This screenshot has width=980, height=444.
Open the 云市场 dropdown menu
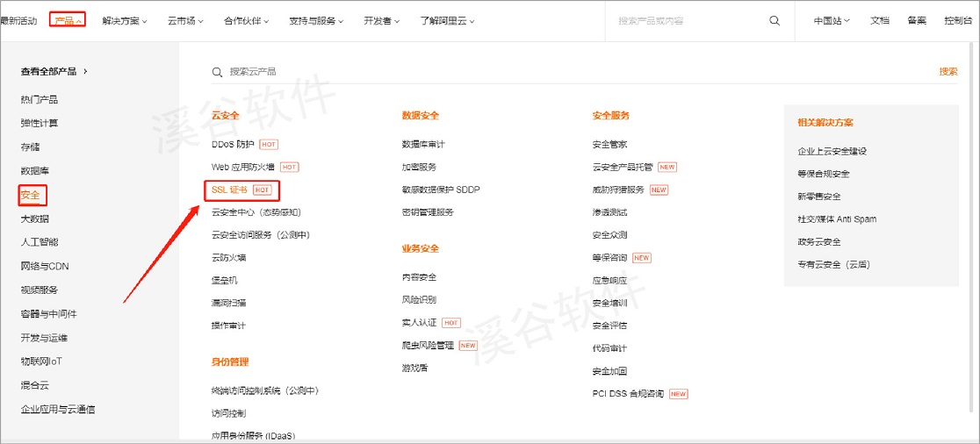[185, 20]
